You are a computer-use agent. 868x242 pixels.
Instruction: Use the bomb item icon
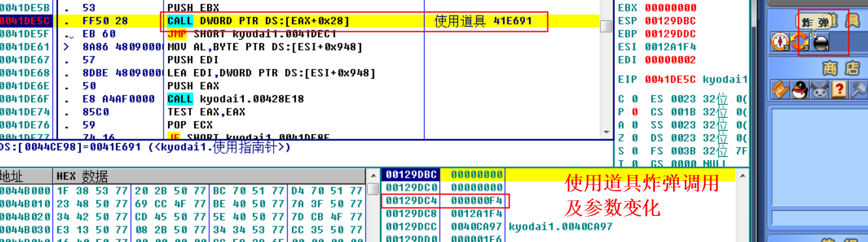pos(820,42)
